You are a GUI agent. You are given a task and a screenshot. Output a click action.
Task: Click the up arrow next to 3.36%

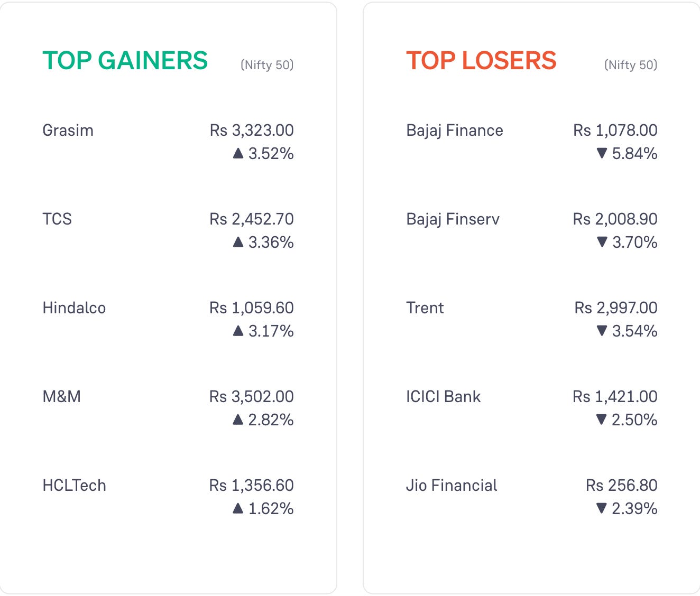(x=238, y=242)
